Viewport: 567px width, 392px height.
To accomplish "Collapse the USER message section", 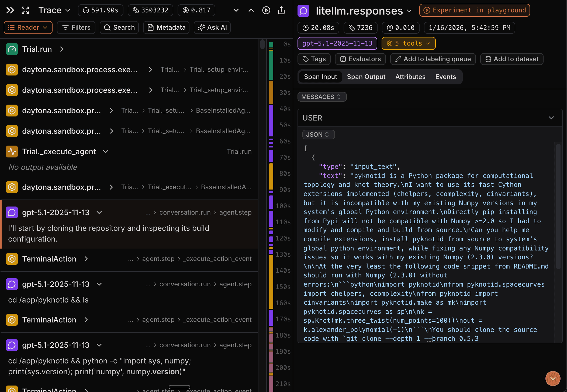I will 551,118.
